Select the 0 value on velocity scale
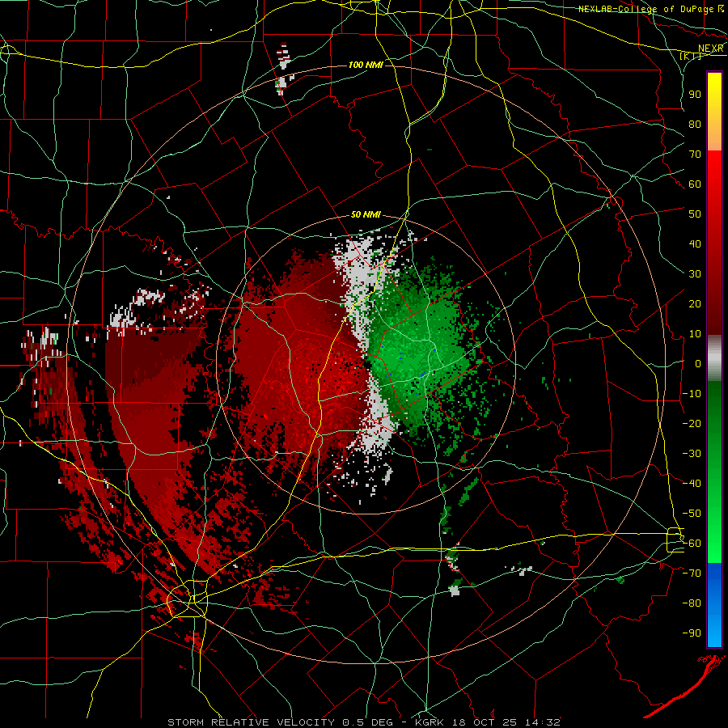The image size is (728, 728). tap(698, 363)
